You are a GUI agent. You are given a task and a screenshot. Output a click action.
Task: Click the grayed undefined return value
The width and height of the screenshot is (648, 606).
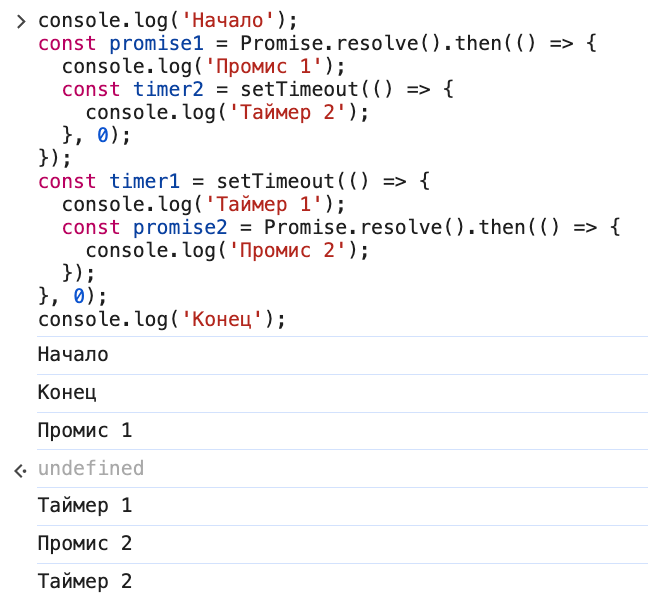[x=91, y=469]
